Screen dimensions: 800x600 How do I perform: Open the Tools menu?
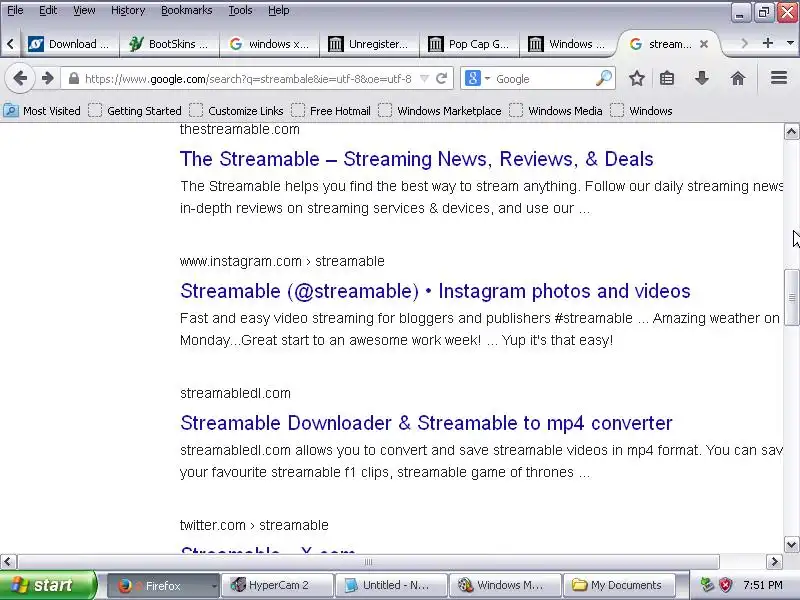[x=240, y=10]
